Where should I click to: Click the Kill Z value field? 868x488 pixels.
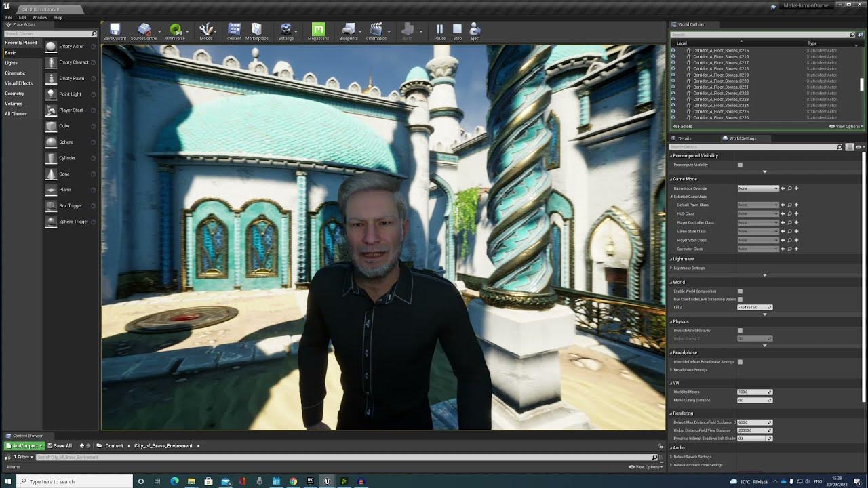(755, 307)
